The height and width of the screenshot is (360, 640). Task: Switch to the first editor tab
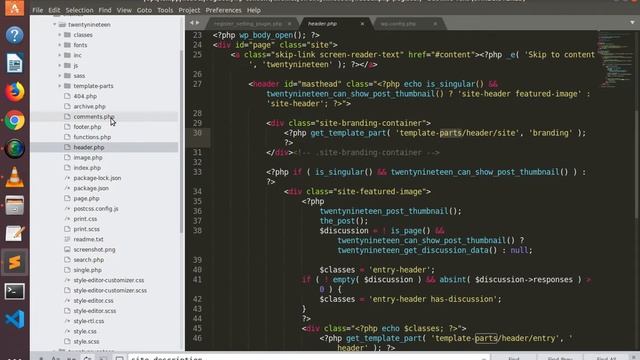coord(252,24)
